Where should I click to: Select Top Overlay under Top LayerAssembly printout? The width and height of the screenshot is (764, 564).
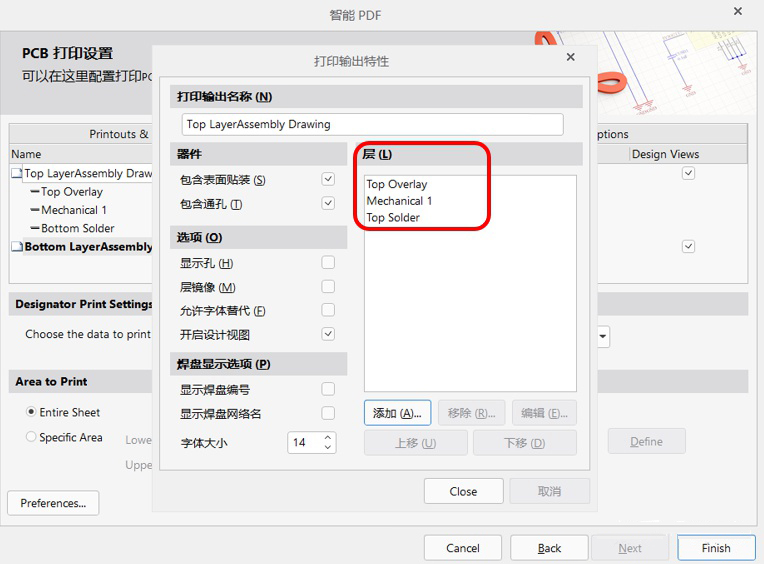coord(72,192)
